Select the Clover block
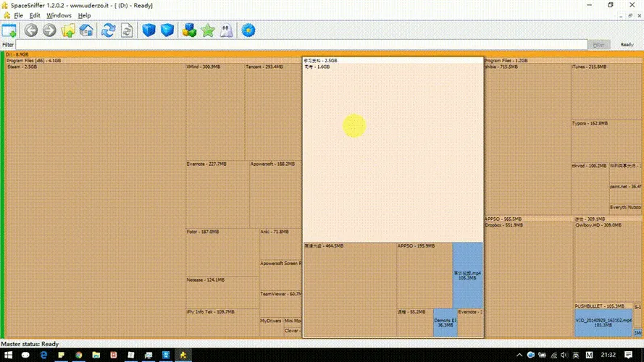644x362 pixels. coord(293,332)
